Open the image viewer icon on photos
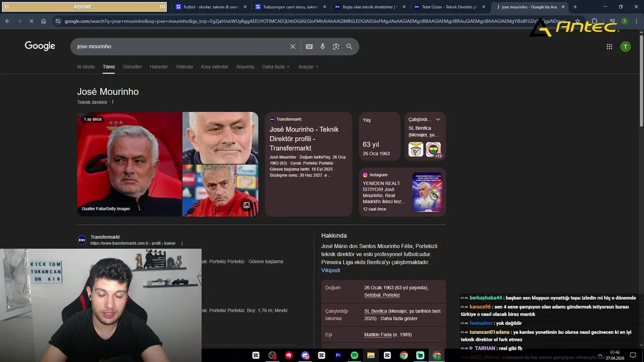Screen dimensions: 644x362 tap(247, 205)
